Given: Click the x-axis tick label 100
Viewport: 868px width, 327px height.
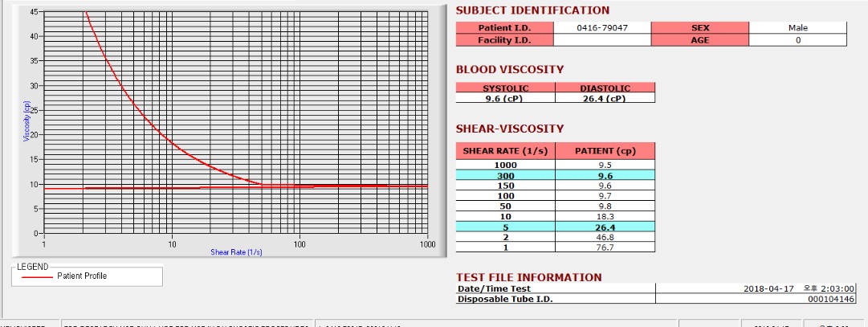Looking at the screenshot, I should click(x=300, y=244).
